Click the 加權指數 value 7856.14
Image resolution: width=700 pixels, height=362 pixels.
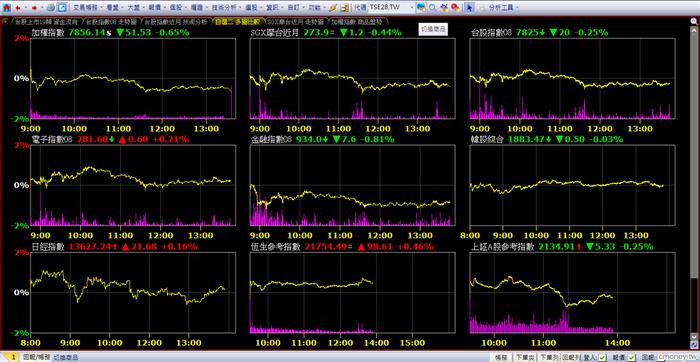click(87, 32)
